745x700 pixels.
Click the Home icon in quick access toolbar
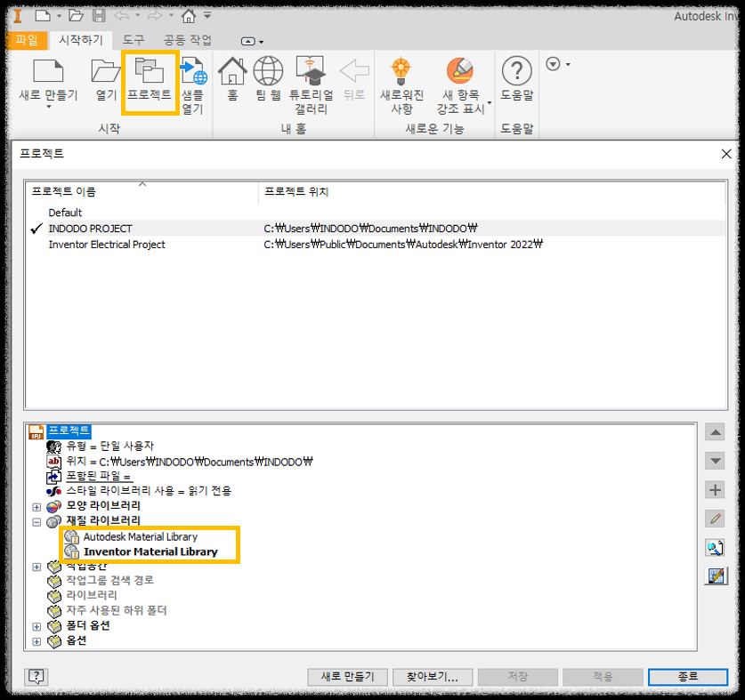pyautogui.click(x=189, y=16)
